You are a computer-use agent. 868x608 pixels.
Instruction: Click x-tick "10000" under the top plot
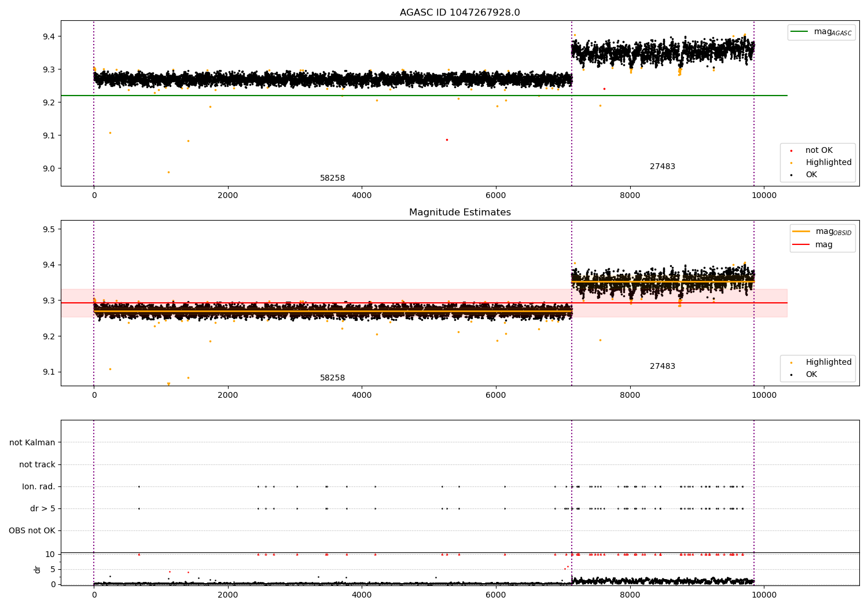click(x=764, y=196)
